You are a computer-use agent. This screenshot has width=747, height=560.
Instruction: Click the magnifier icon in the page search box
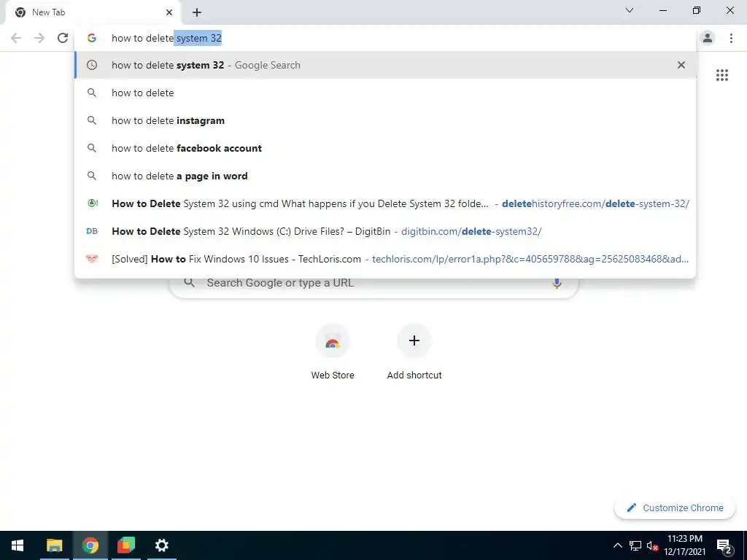pyautogui.click(x=190, y=283)
